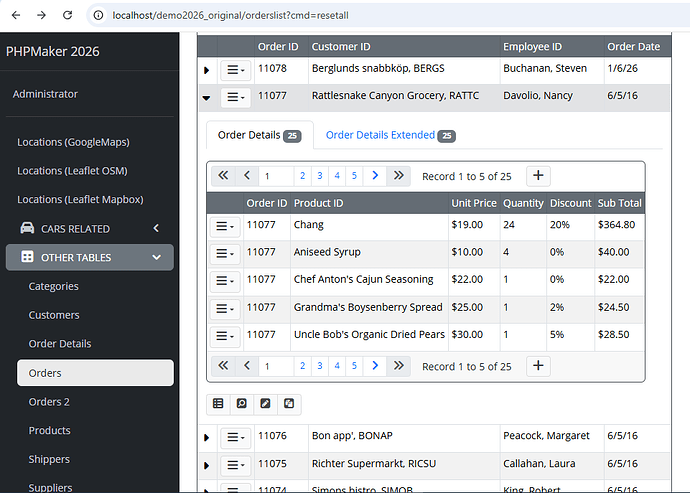Expand the detail row for order 11078
The height and width of the screenshot is (493, 690).
[206, 70]
